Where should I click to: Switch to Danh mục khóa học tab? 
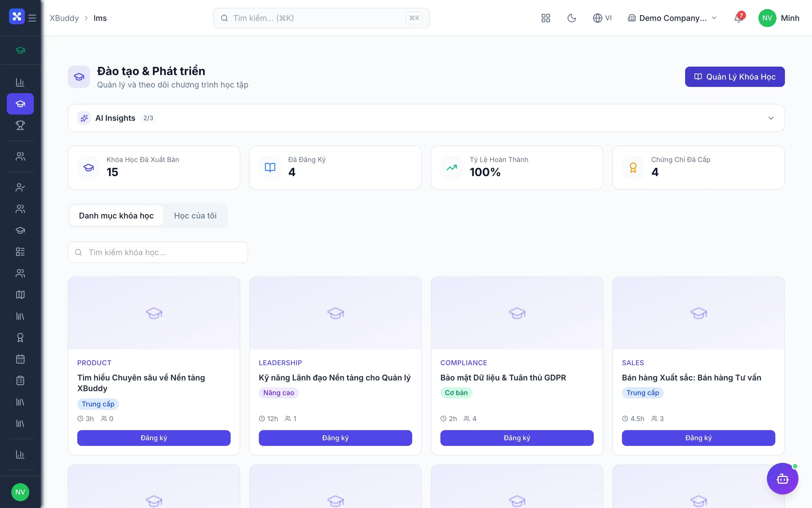116,216
